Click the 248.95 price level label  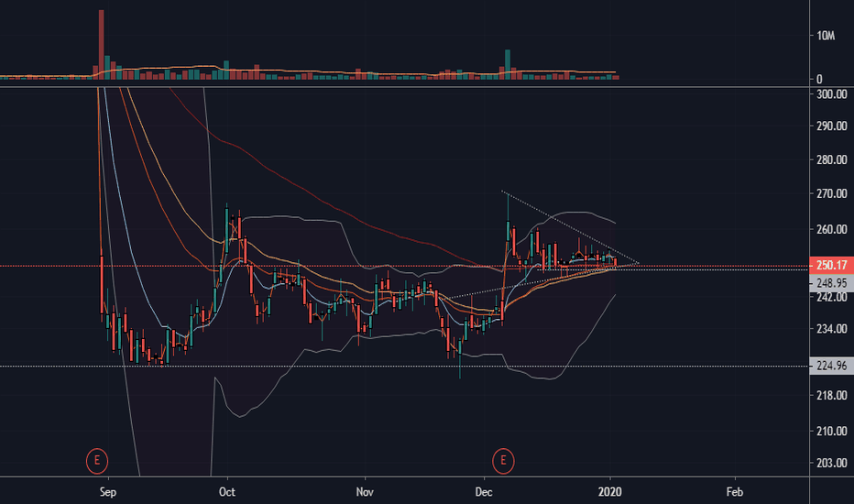[x=832, y=283]
